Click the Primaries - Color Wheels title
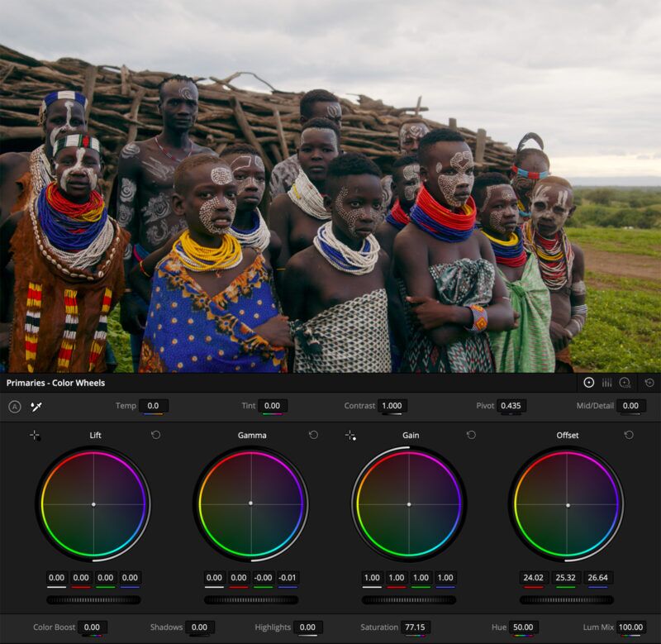This screenshot has height=644, width=661. click(55, 383)
